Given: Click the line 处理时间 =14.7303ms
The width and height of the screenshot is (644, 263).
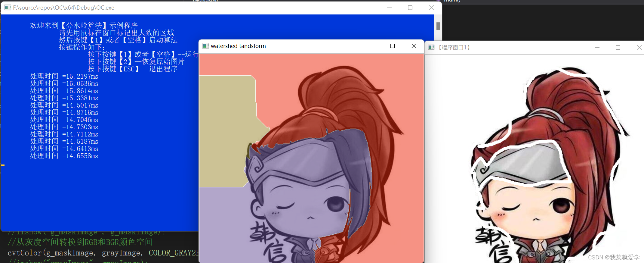Looking at the screenshot, I should pyautogui.click(x=64, y=127).
